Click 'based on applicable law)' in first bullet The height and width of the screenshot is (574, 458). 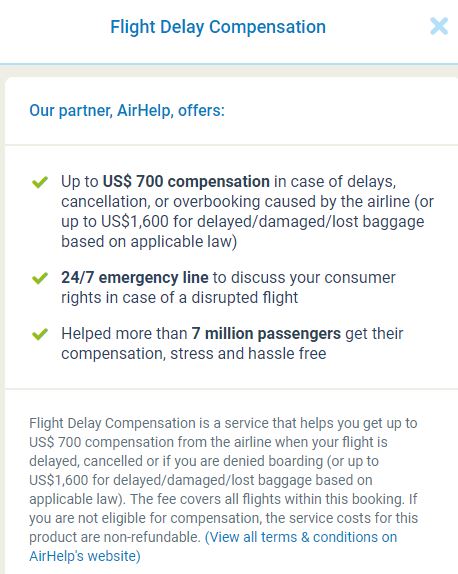[x=149, y=242]
